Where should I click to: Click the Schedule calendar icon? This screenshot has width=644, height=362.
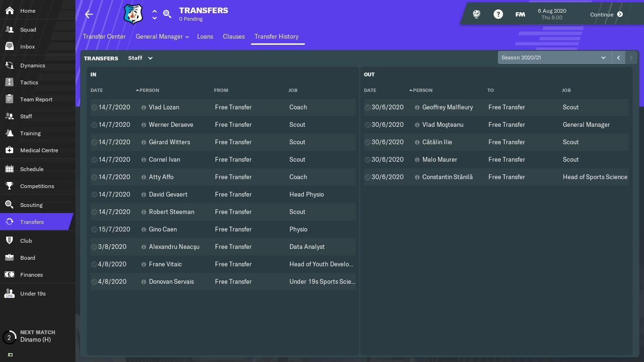tap(9, 169)
